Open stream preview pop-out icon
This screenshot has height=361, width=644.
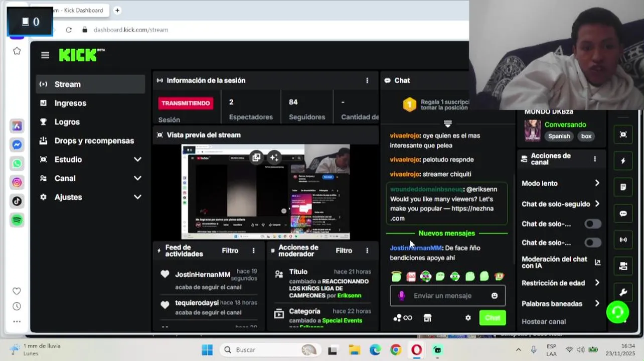tap(256, 157)
